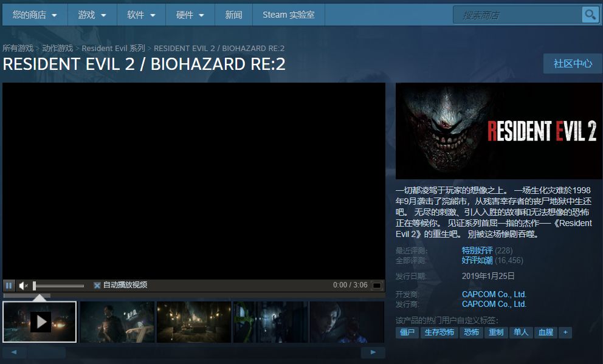Viewport: 603px width, 364px height.
Task: Select the fourth screenshot thumbnail
Action: tap(270, 321)
